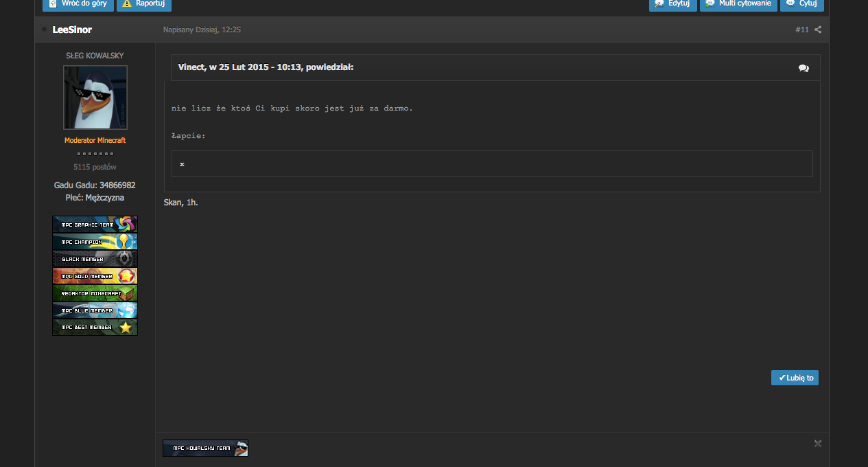Like the post with Lubię to
Viewport: 868px width, 467px height.
(795, 378)
